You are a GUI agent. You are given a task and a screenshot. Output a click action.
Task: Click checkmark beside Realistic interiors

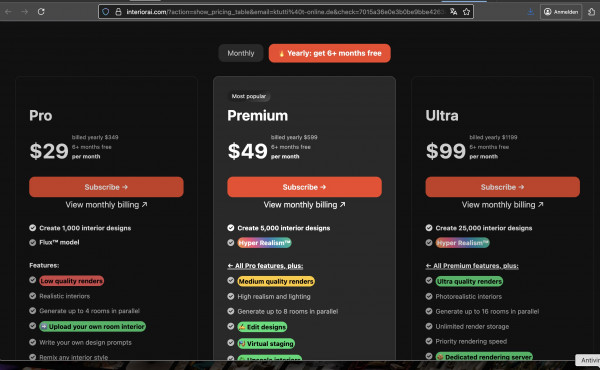click(33, 296)
